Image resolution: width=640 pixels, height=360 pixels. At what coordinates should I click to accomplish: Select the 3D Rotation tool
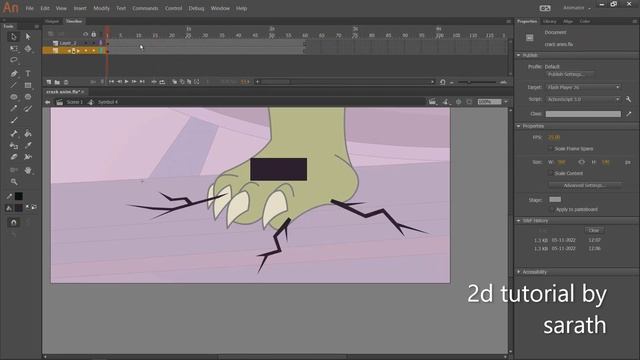tap(28, 48)
